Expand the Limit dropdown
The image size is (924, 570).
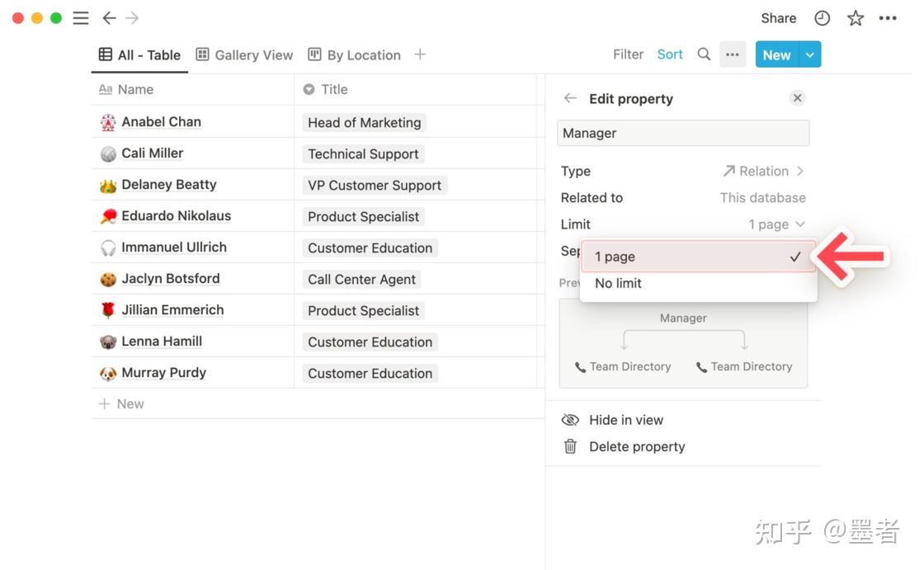pos(776,224)
